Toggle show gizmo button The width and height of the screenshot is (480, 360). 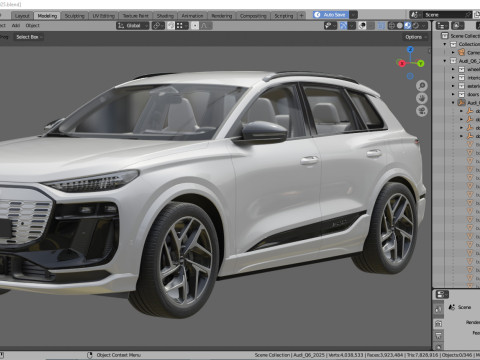tap(343, 26)
